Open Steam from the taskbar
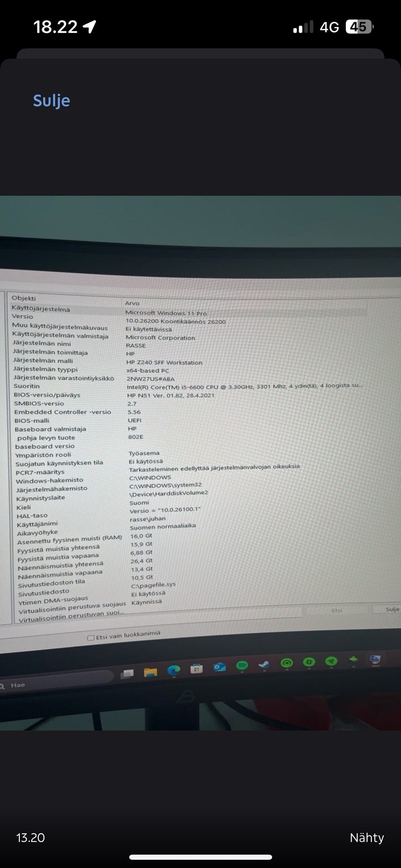 coord(264,664)
